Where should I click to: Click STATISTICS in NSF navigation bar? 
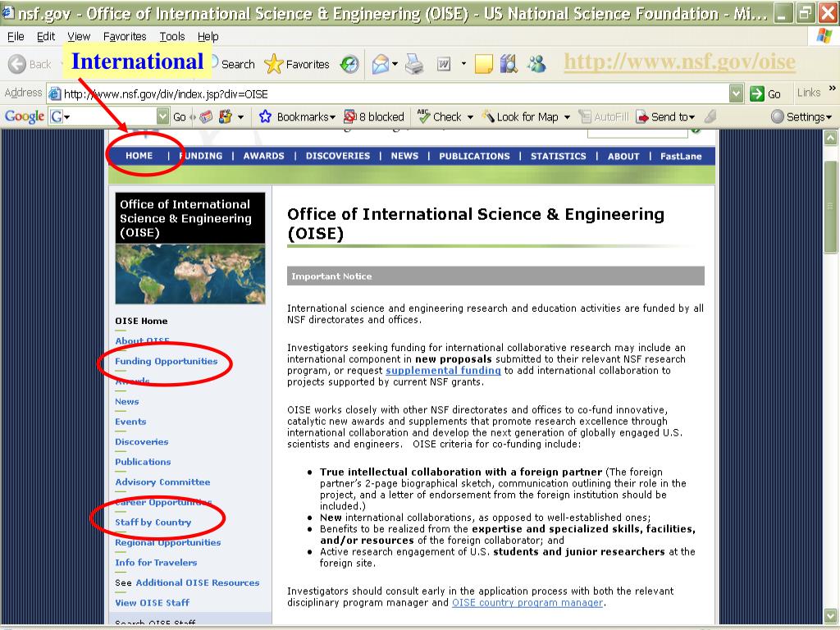pyautogui.click(x=558, y=156)
